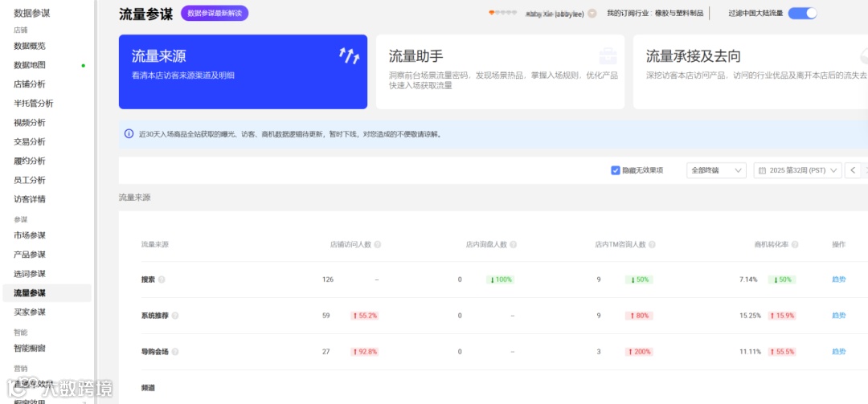Image resolution: width=868 pixels, height=404 pixels.
Task: Click the 商机转化率 column header
Action: (772, 245)
